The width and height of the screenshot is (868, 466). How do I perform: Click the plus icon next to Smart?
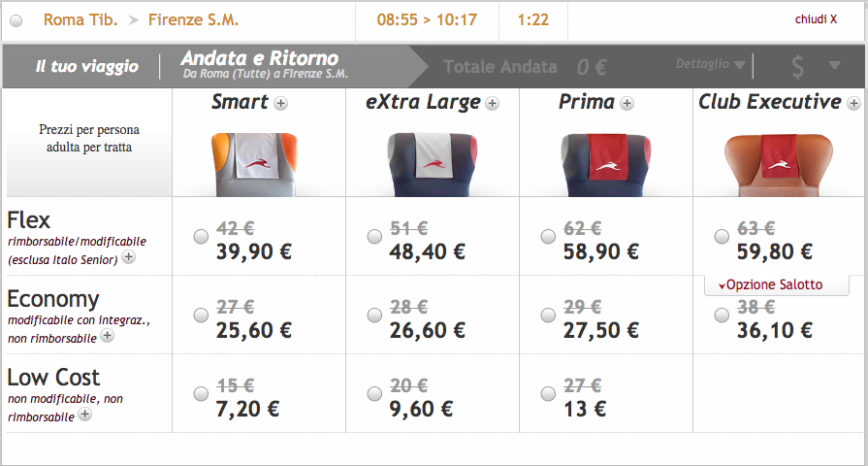tap(281, 103)
